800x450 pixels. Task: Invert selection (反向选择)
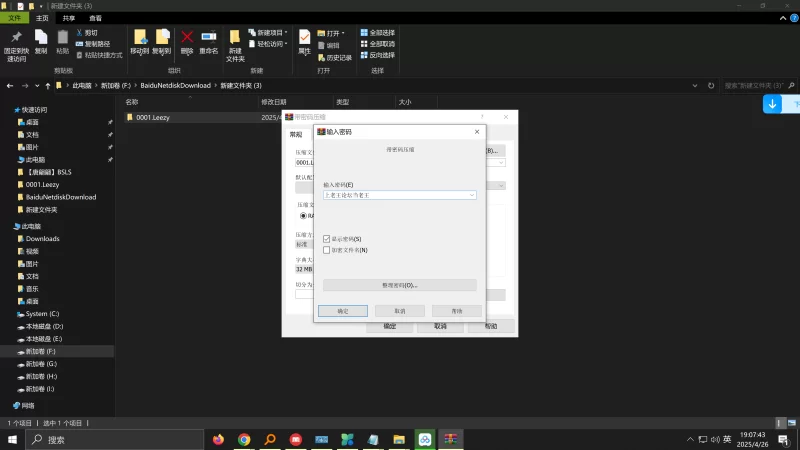coord(378,55)
